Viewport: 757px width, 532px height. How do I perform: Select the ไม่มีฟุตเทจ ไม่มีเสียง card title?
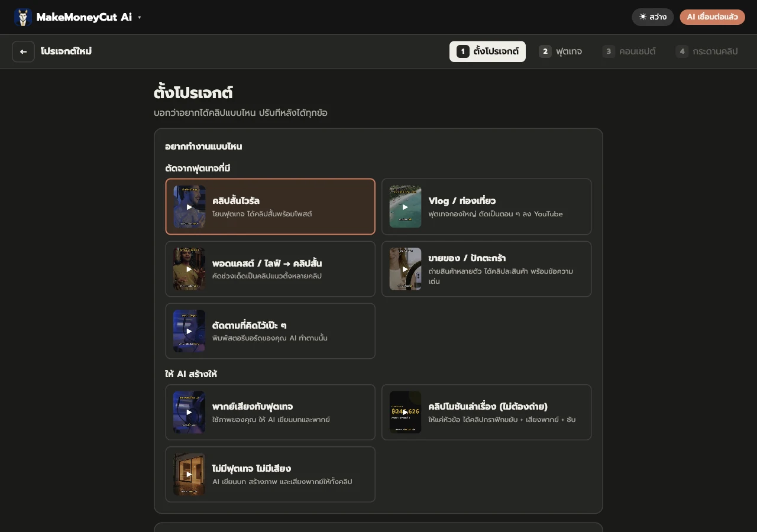(251, 469)
